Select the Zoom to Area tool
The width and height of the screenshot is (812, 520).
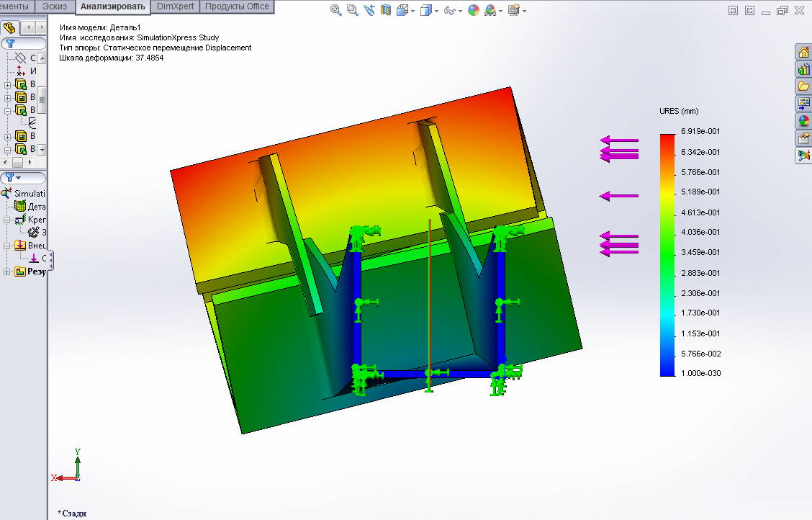(x=353, y=10)
